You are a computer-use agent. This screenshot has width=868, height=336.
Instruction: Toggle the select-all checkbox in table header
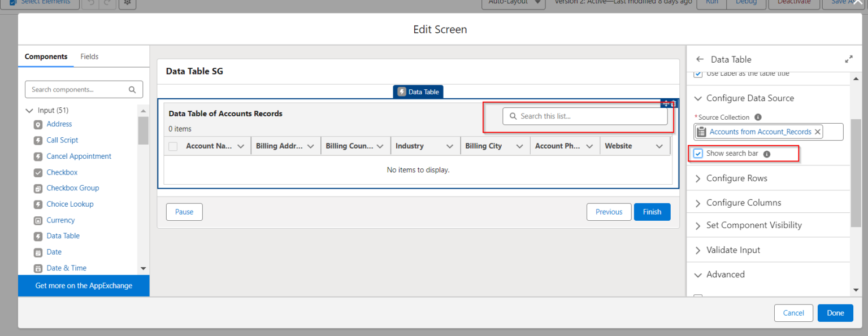tap(173, 146)
